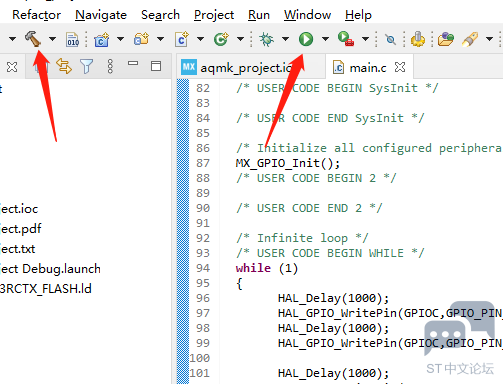
Task: Click the new C project icon
Action: click(x=102, y=39)
